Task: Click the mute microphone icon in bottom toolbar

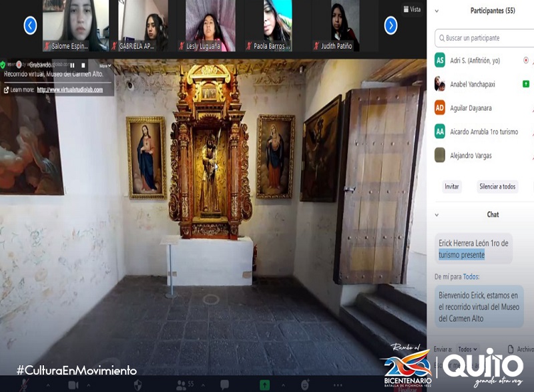Action: coord(25,385)
